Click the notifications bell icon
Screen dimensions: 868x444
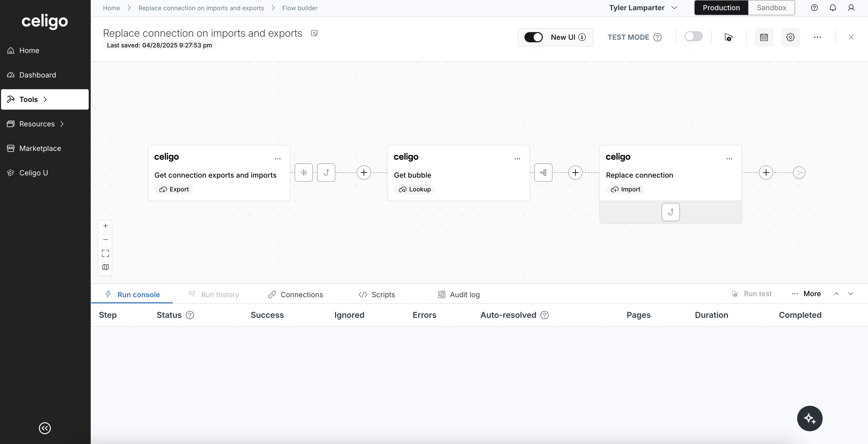click(833, 8)
